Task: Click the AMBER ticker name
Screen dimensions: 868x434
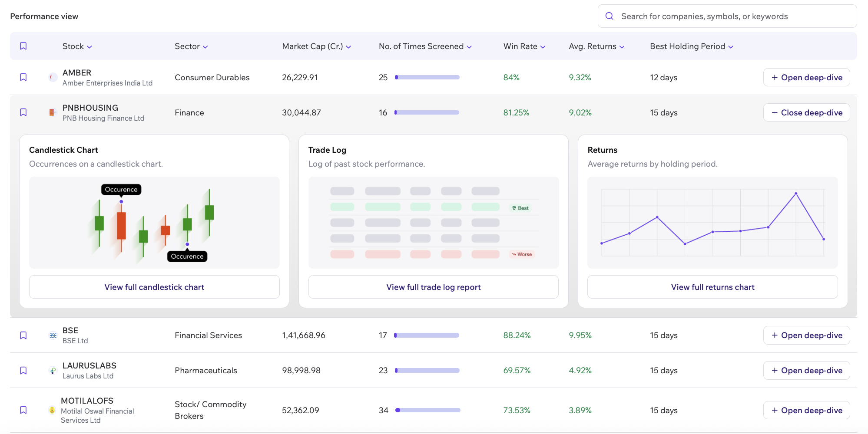Action: pyautogui.click(x=77, y=72)
